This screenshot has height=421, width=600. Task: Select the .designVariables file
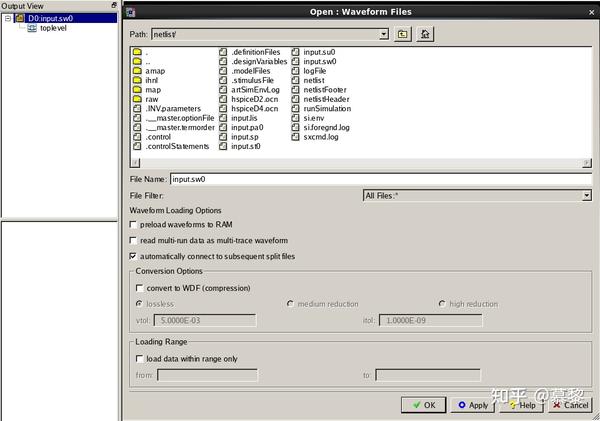coord(259,61)
